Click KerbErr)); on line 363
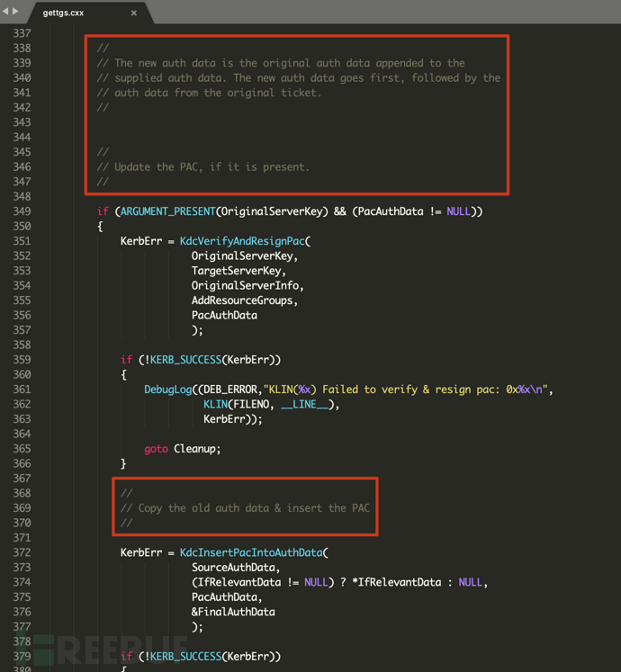Image resolution: width=621 pixels, height=672 pixels. 233,419
